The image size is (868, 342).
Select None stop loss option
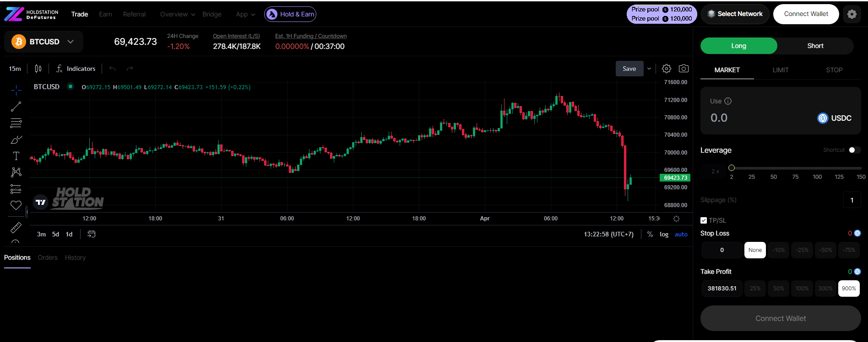[x=755, y=250]
